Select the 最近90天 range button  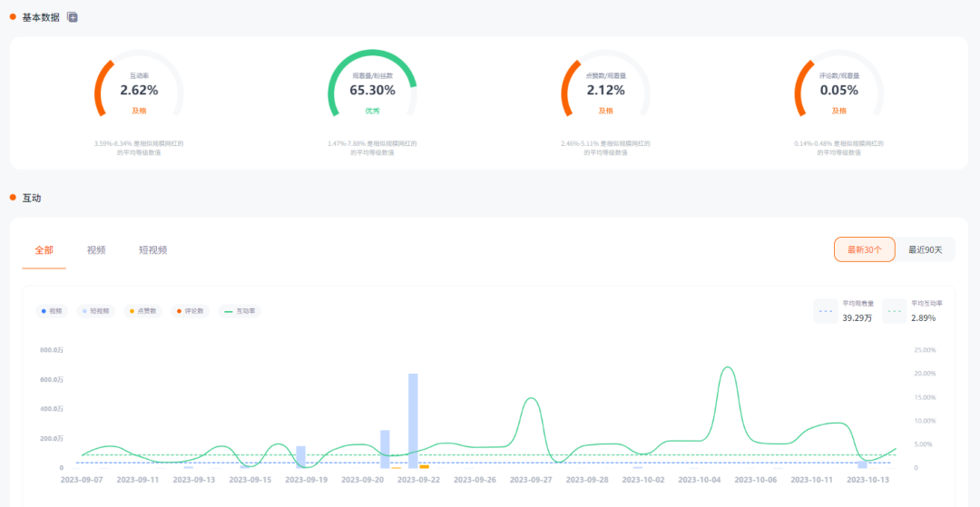925,249
